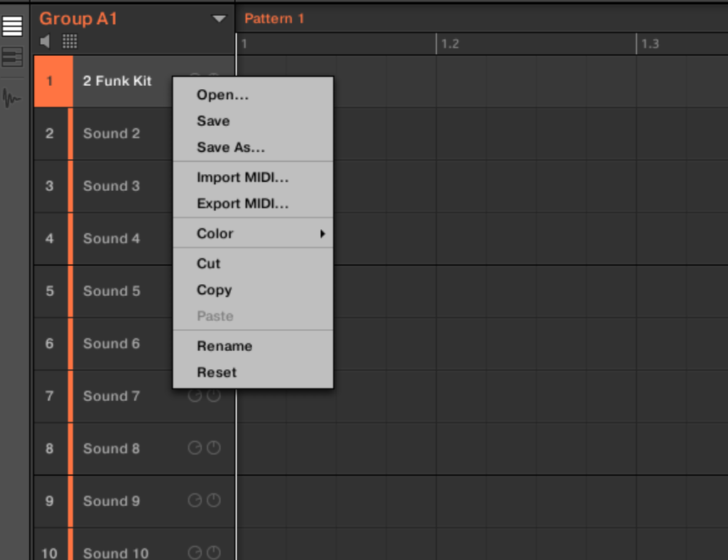Mute Sound 2 via its slot number
Image resolution: width=728 pixels, height=560 pixels.
pos(50,133)
